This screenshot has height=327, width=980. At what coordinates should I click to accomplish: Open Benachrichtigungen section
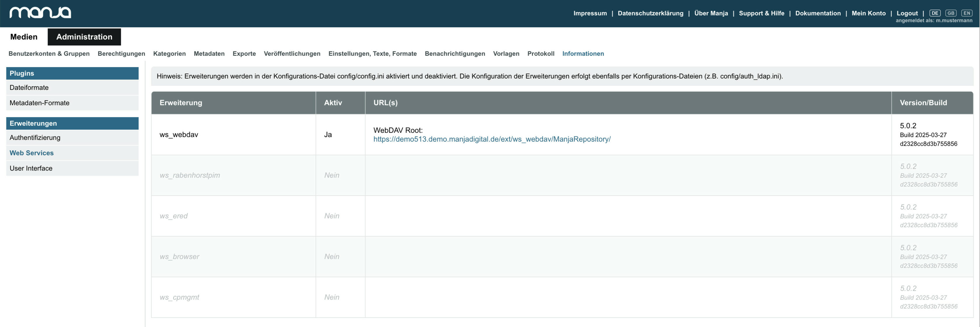[x=455, y=54]
